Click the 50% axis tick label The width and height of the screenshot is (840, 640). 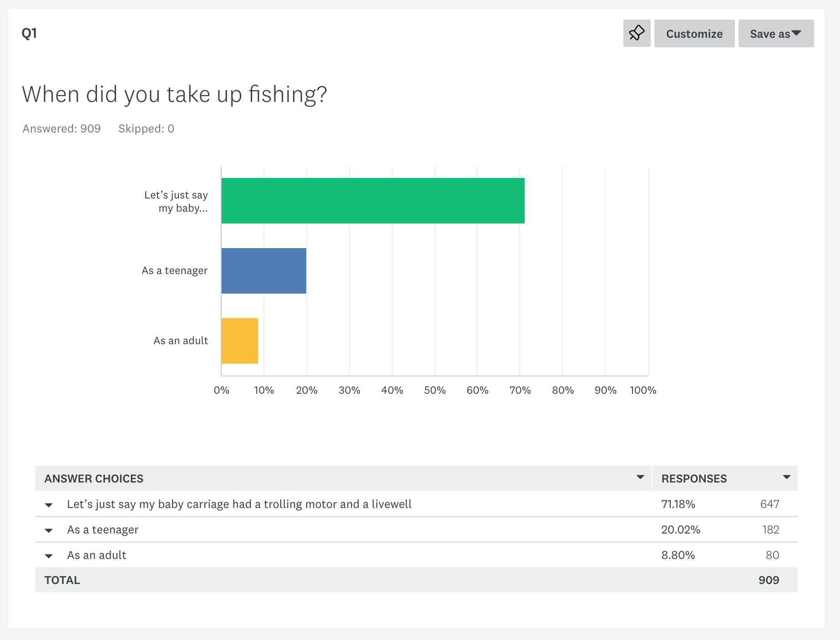[x=435, y=390]
